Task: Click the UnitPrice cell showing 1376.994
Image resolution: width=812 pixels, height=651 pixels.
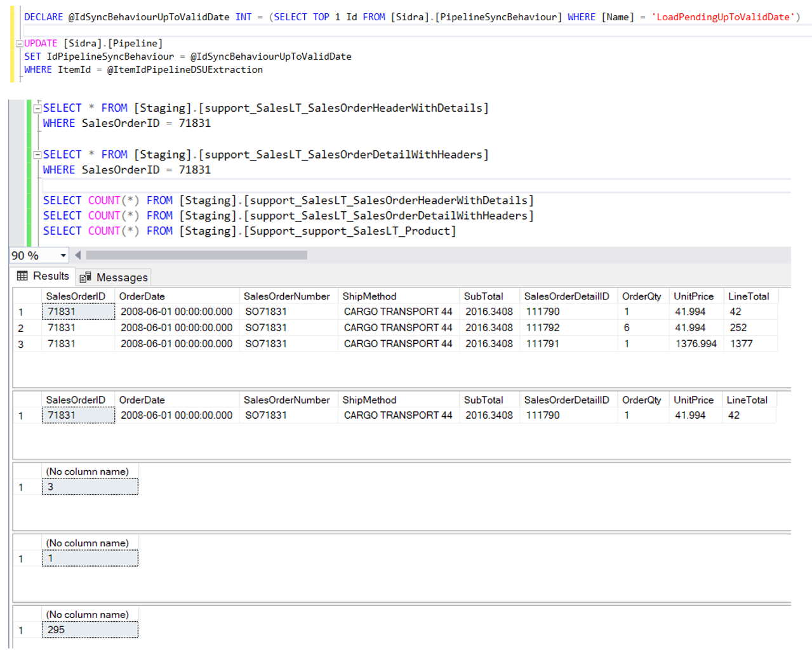Action: point(696,344)
